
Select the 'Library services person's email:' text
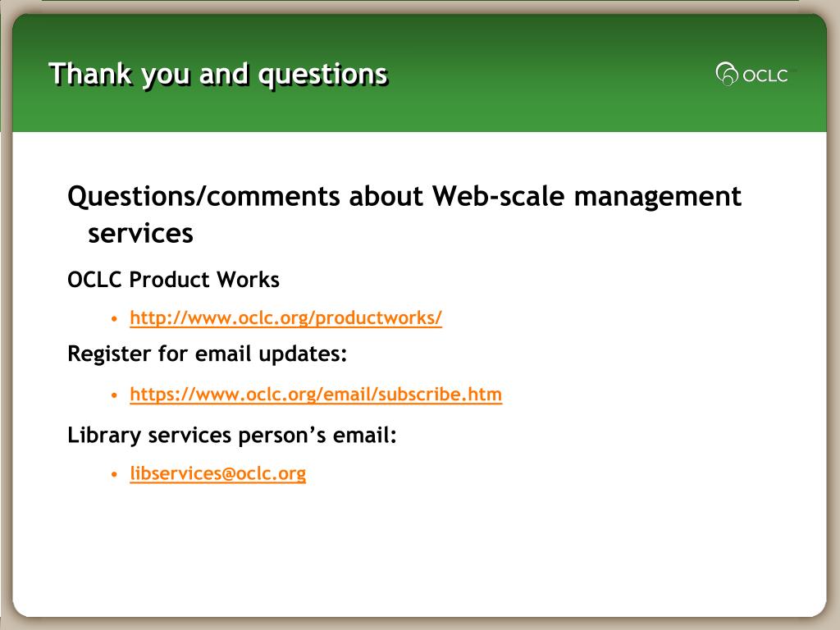232,435
